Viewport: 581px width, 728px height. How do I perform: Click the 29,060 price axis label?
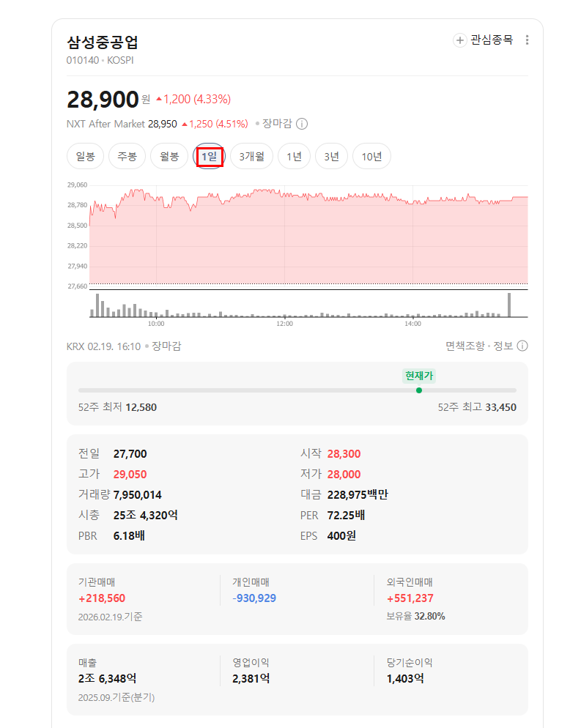tap(77, 185)
